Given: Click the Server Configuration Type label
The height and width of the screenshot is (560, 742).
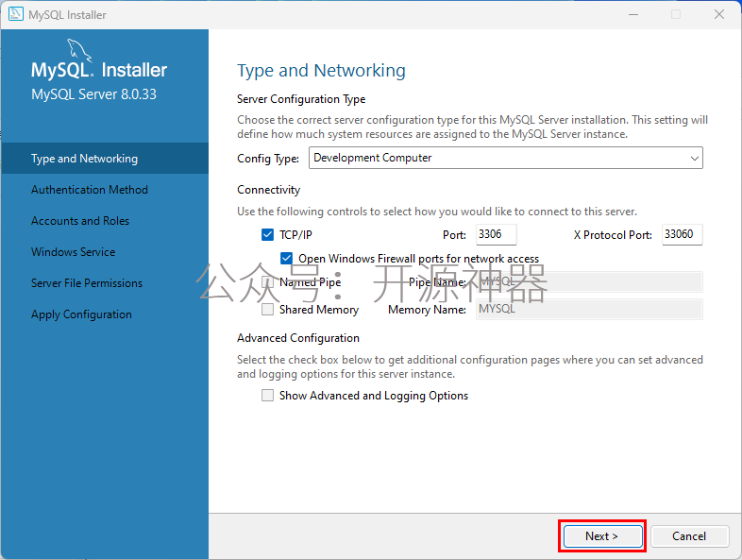Looking at the screenshot, I should [301, 99].
